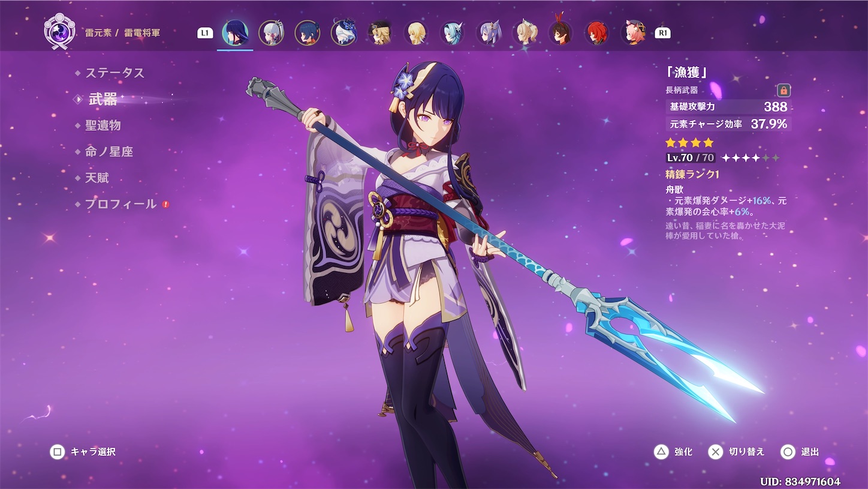Switch to the blonde Traveler portrait
The height and width of the screenshot is (489, 868).
click(416, 33)
